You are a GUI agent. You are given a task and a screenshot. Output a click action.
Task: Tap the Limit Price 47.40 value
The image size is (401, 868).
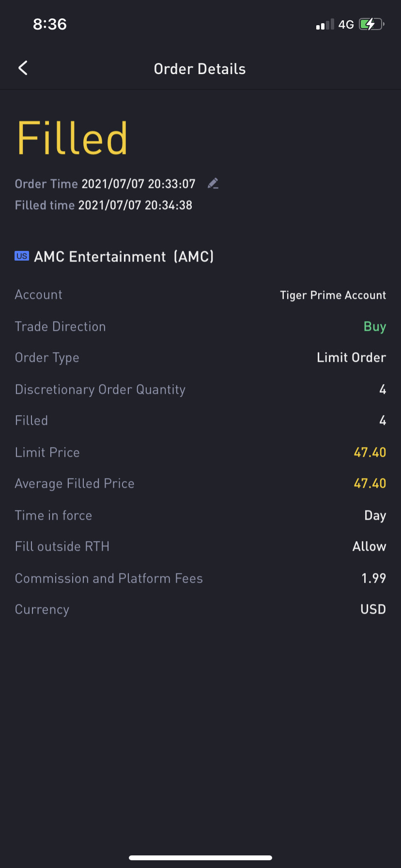point(370,452)
